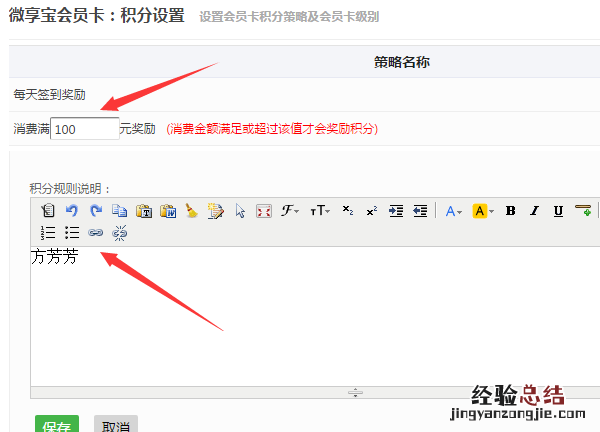Open the font family dropdown

coord(290,210)
